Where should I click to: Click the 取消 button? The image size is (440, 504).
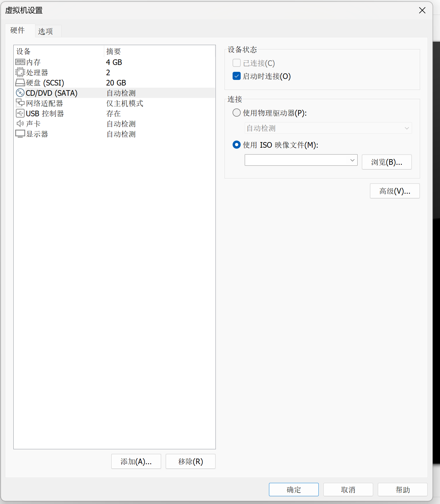point(348,490)
